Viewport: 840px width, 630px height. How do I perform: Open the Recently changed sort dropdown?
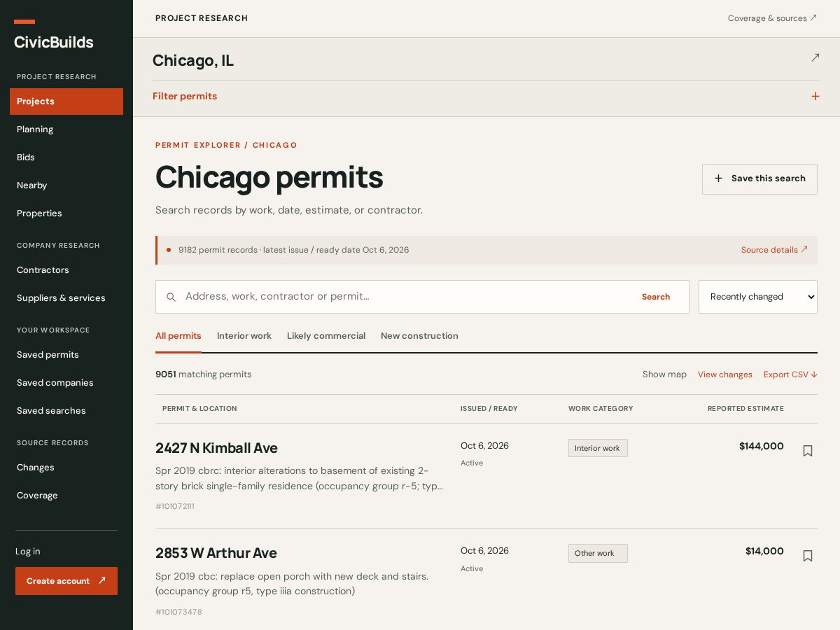click(x=758, y=297)
